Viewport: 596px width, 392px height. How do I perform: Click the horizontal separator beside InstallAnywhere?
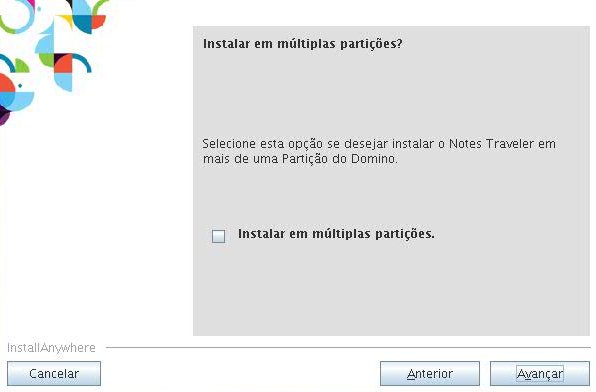[x=348, y=347]
